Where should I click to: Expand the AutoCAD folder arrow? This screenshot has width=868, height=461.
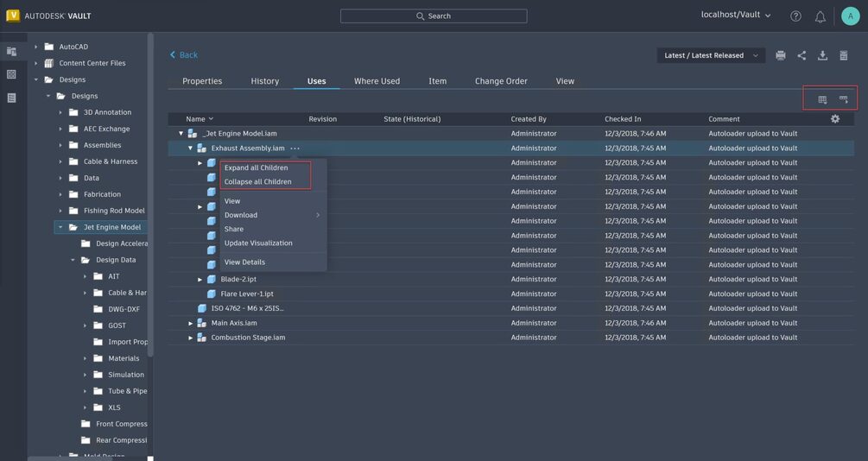[36, 47]
